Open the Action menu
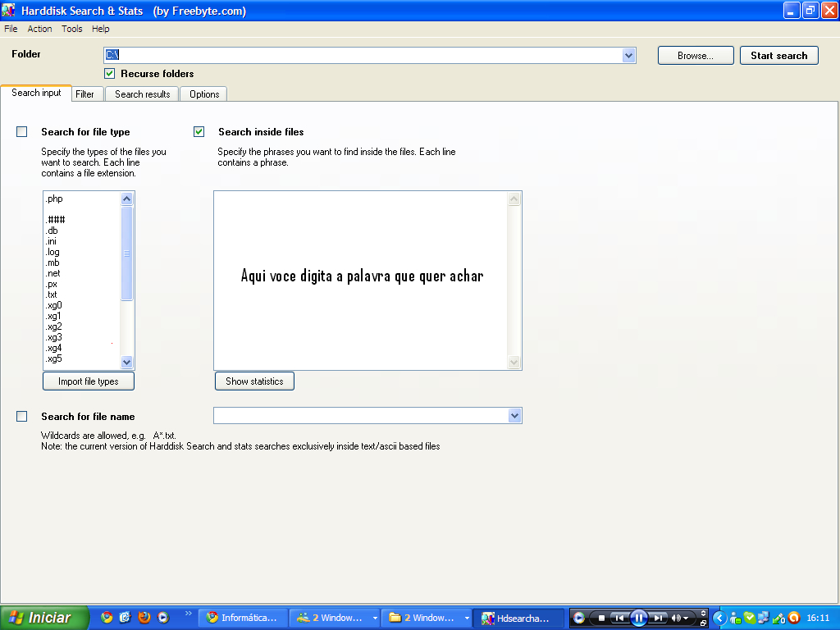The image size is (840, 630). [39, 29]
